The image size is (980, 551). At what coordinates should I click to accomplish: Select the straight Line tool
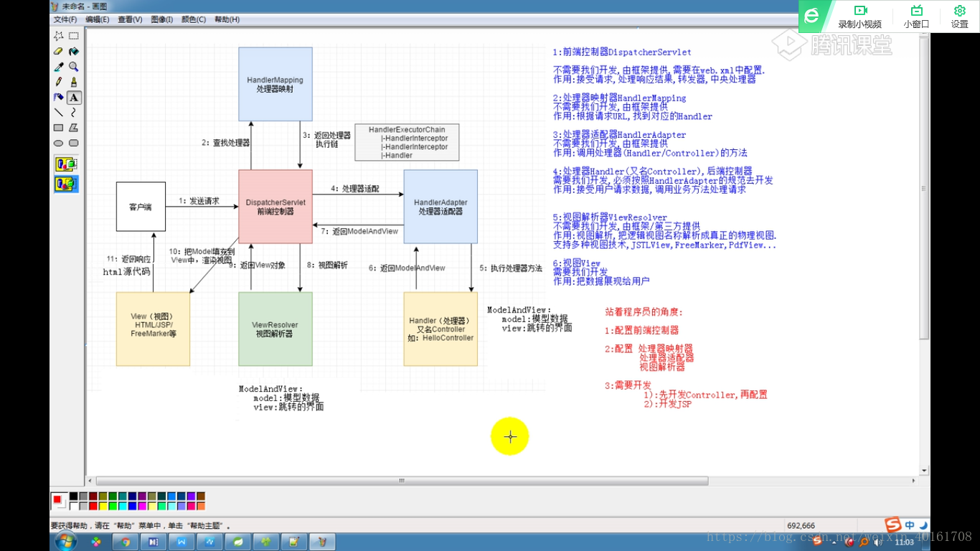[x=59, y=113]
